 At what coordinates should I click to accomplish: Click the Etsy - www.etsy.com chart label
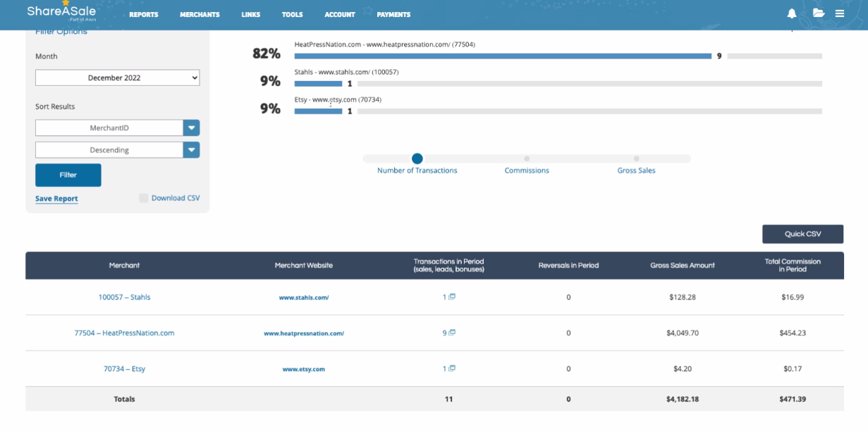(x=338, y=99)
